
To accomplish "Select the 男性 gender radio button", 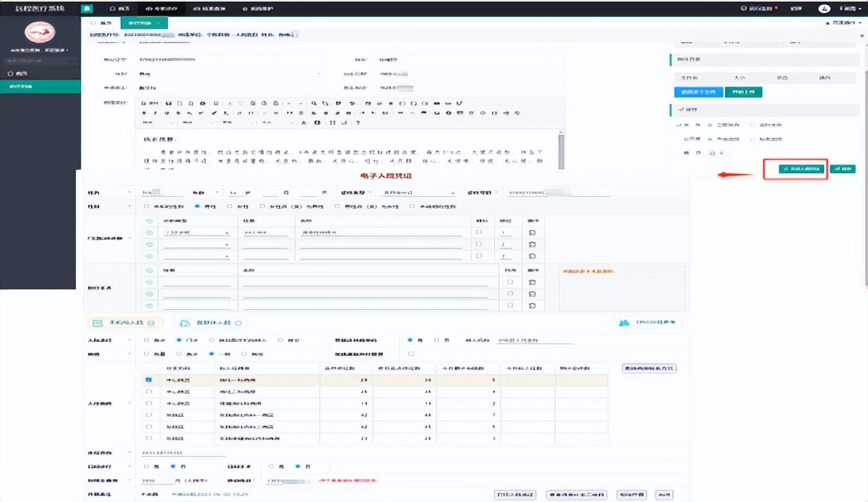I will [197, 206].
